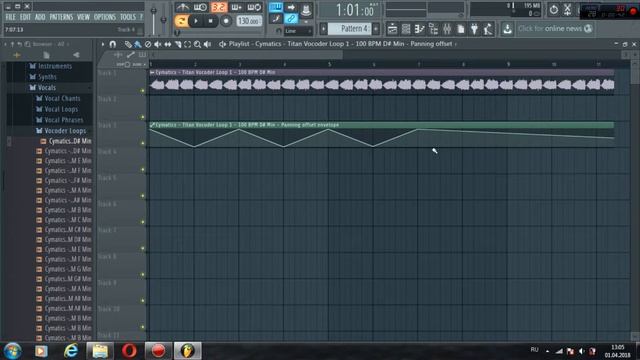Click the one-click audio recording scissors icon
The width and height of the screenshot is (640, 360).
(567, 9)
